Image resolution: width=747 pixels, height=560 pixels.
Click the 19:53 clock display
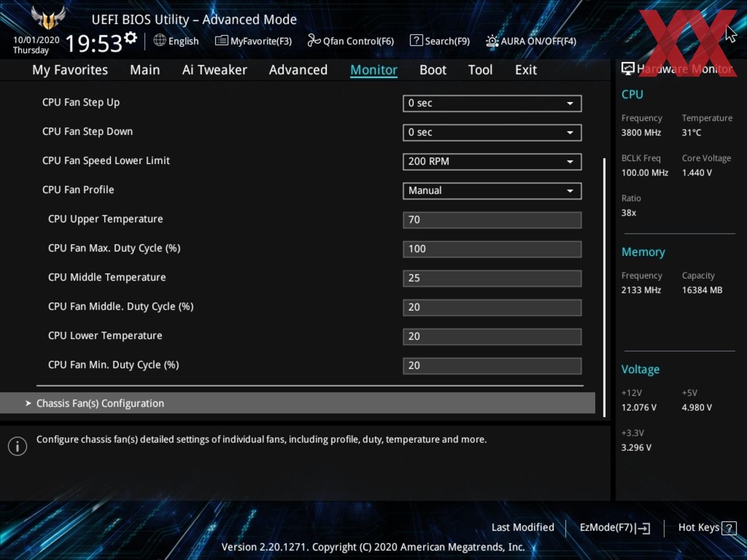(x=94, y=43)
